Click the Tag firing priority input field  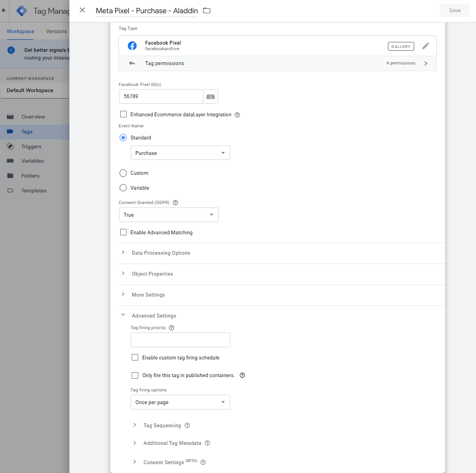tap(180, 340)
